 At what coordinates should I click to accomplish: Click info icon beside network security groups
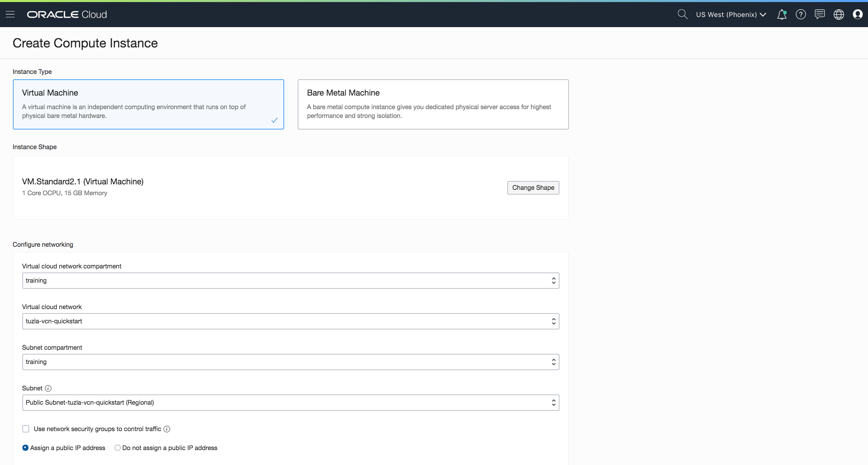coord(167,429)
